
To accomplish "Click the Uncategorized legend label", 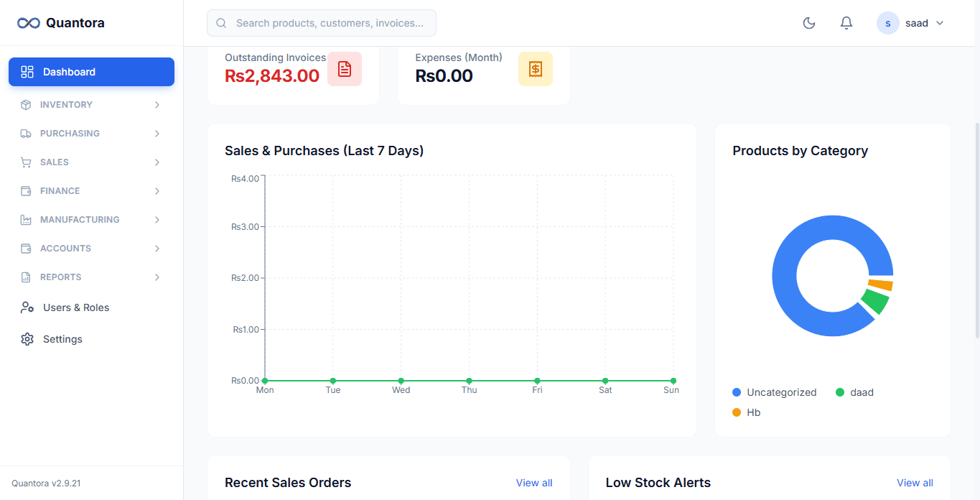I will click(782, 392).
